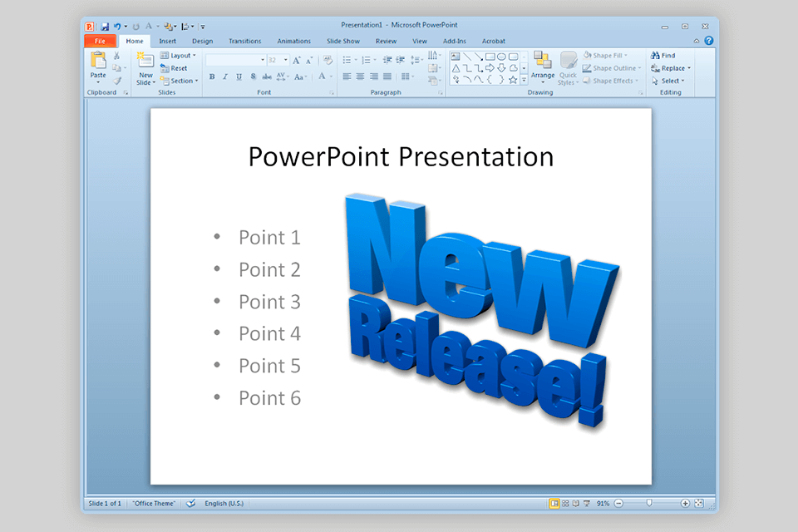
Task: Decrease font size with shrink font icon
Action: pos(309,60)
